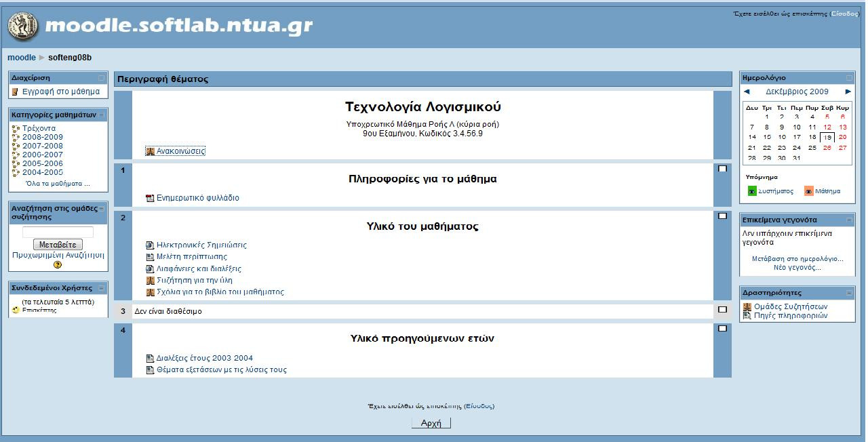
Task: Click Όλα τα μαθήματα link
Action: [58, 184]
